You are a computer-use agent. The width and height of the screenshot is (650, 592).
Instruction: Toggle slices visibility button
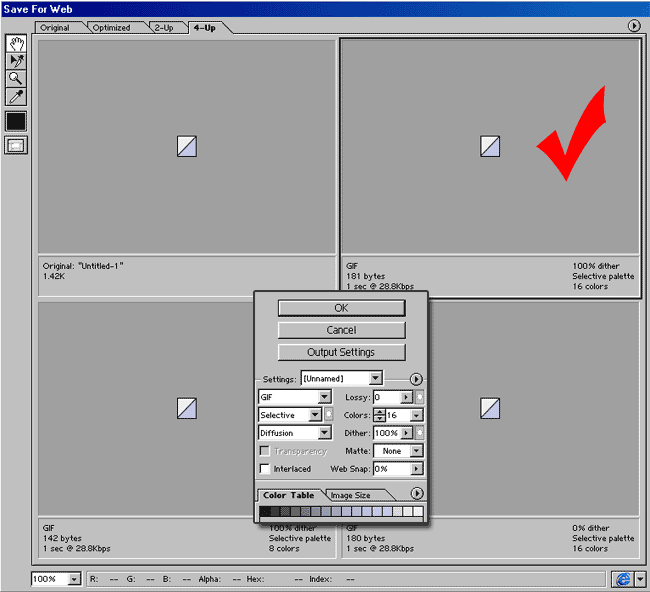(16, 145)
